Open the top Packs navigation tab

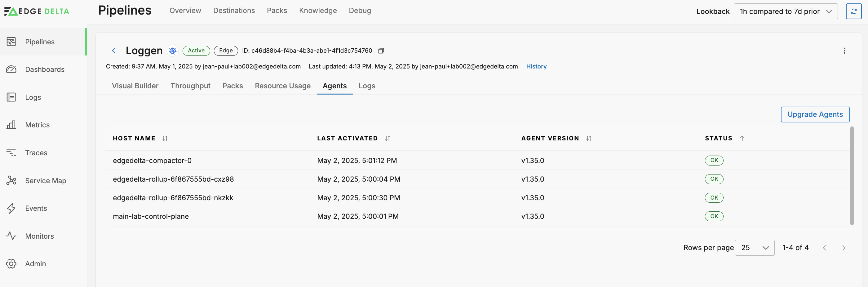pyautogui.click(x=277, y=11)
